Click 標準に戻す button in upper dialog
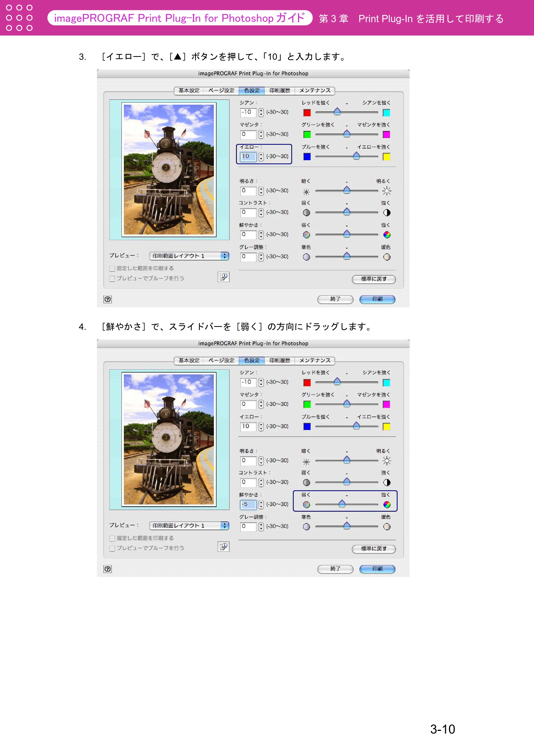Viewport: 534px width, 756px height. (374, 279)
